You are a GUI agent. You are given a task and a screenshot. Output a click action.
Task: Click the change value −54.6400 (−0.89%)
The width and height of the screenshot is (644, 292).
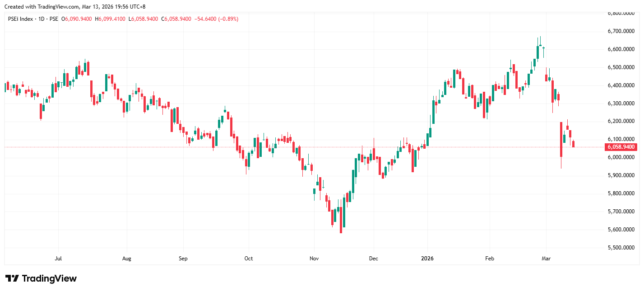(216, 19)
